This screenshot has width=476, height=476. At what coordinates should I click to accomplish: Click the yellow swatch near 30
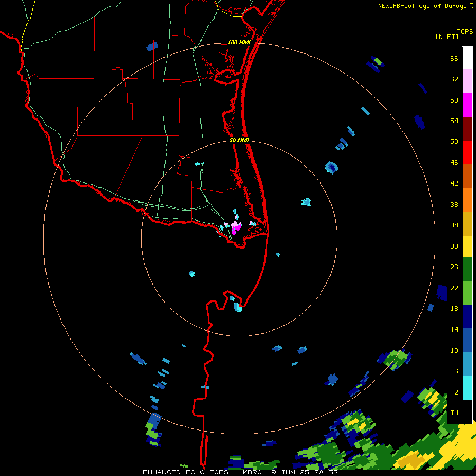[467, 246]
